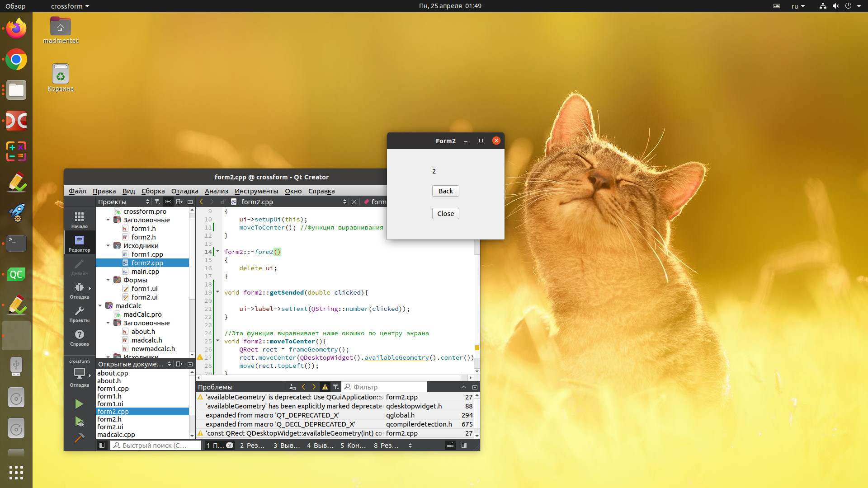
Task: Split the Open Documents pane
Action: (179, 364)
